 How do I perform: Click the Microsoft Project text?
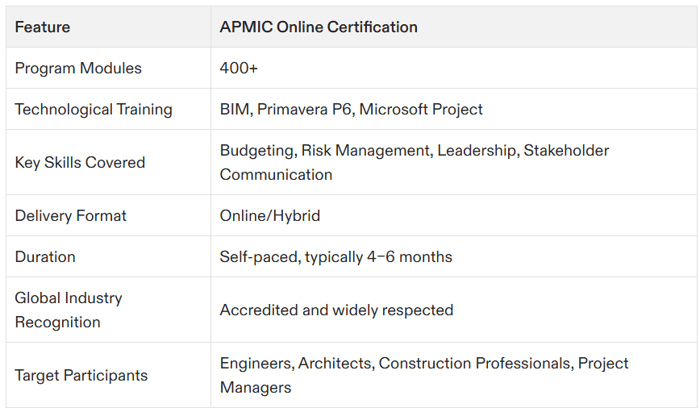[x=421, y=109]
